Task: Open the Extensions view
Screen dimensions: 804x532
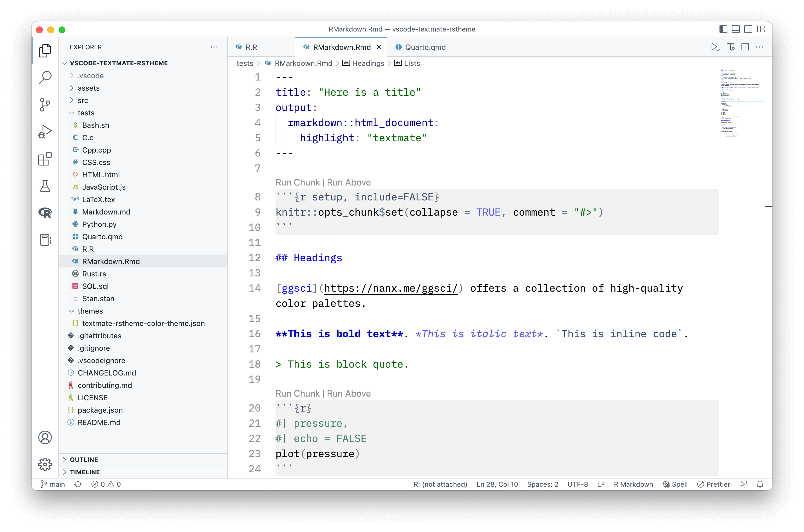Action: (45, 159)
